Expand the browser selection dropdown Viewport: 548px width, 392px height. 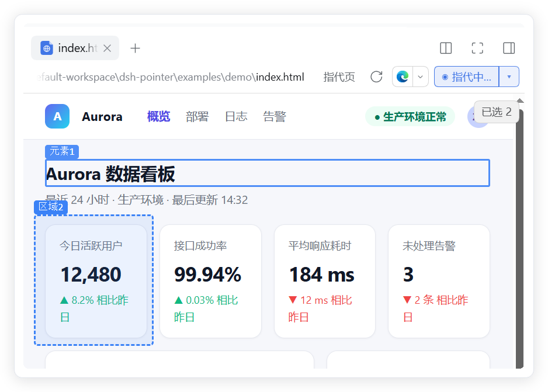[x=421, y=77]
